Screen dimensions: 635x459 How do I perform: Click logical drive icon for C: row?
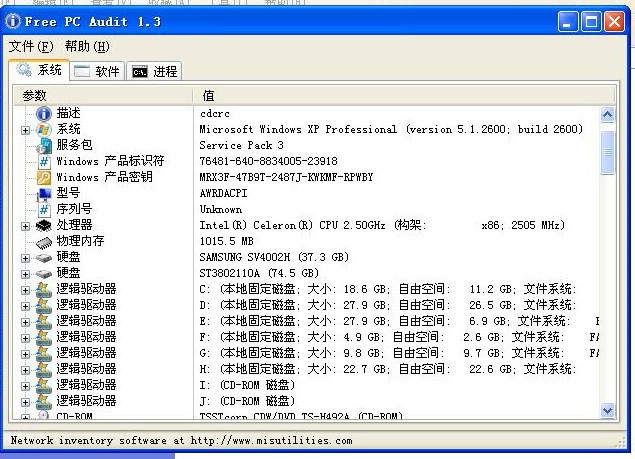click(44, 290)
